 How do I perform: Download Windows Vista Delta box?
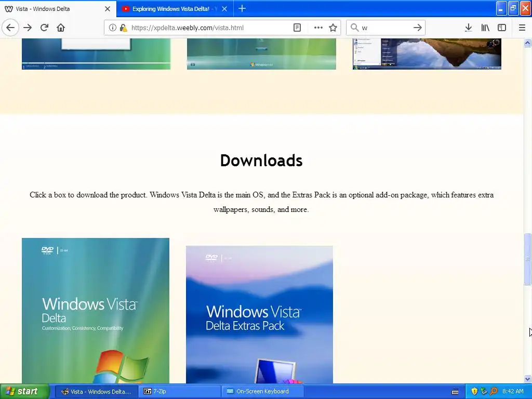pos(96,311)
